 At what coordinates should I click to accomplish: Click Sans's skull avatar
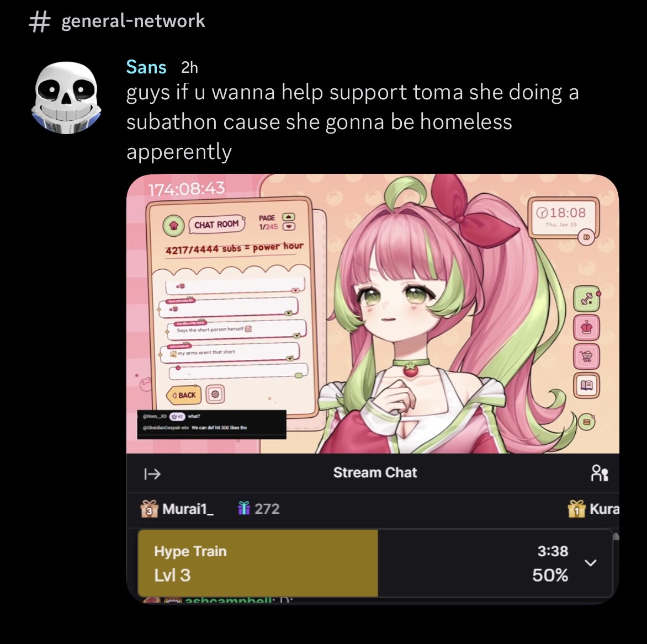tap(65, 98)
